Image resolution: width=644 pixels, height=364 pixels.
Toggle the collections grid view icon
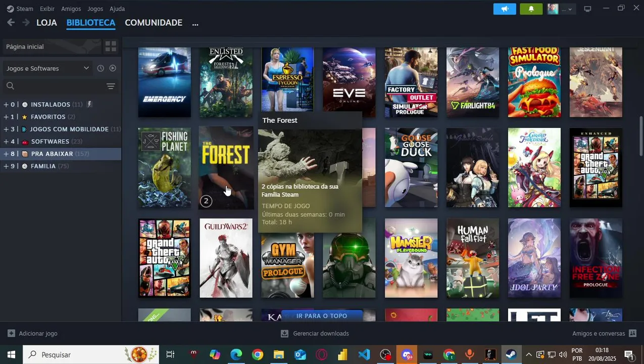click(x=111, y=47)
